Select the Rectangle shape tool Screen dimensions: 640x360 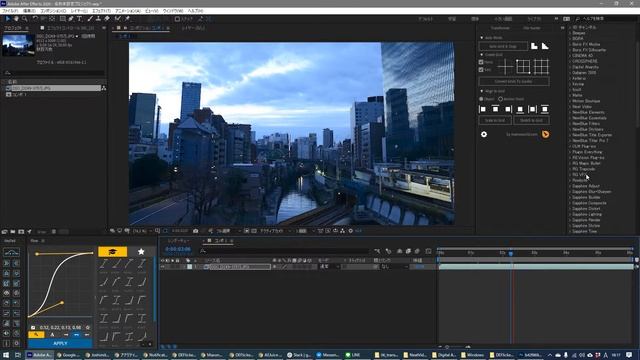point(62,19)
